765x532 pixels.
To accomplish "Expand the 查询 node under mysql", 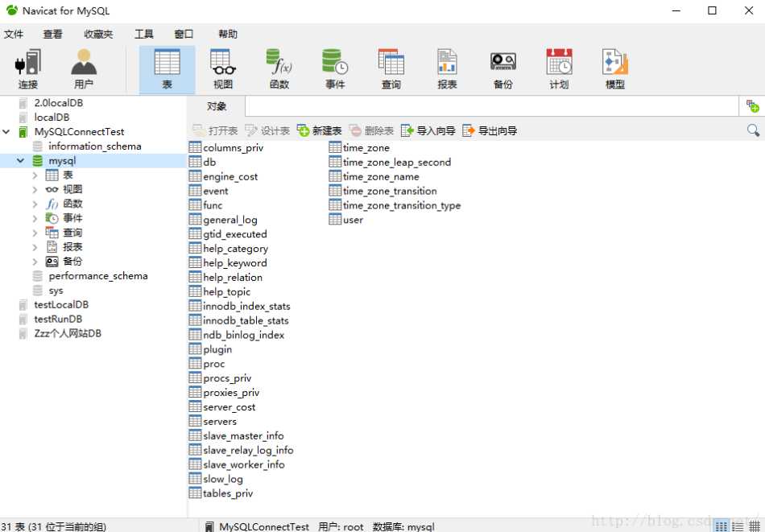I will 35,233.
